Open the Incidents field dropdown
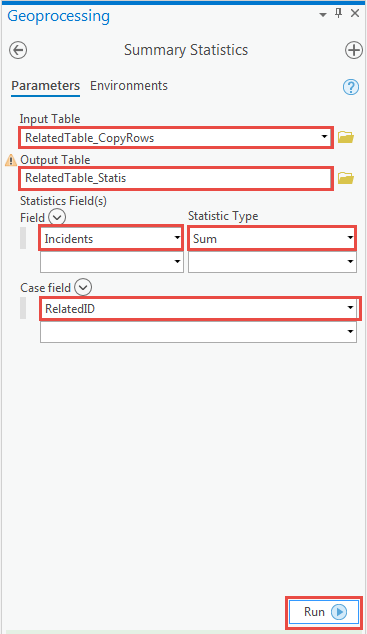This screenshot has width=367, height=634. (111, 239)
